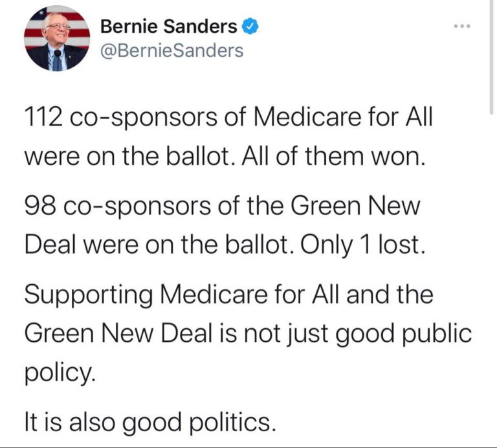Click the sentence 'All of them won.'

click(333, 156)
